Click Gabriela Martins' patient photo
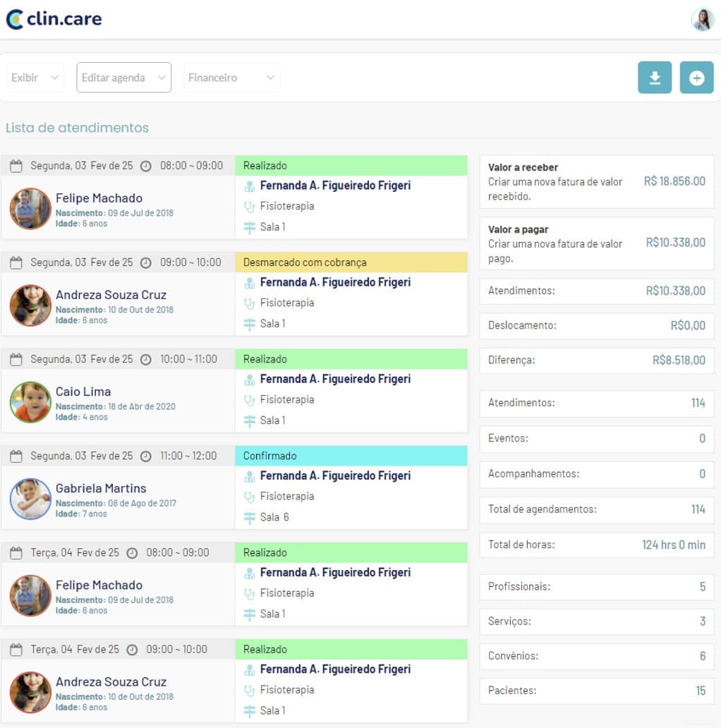 [x=30, y=499]
